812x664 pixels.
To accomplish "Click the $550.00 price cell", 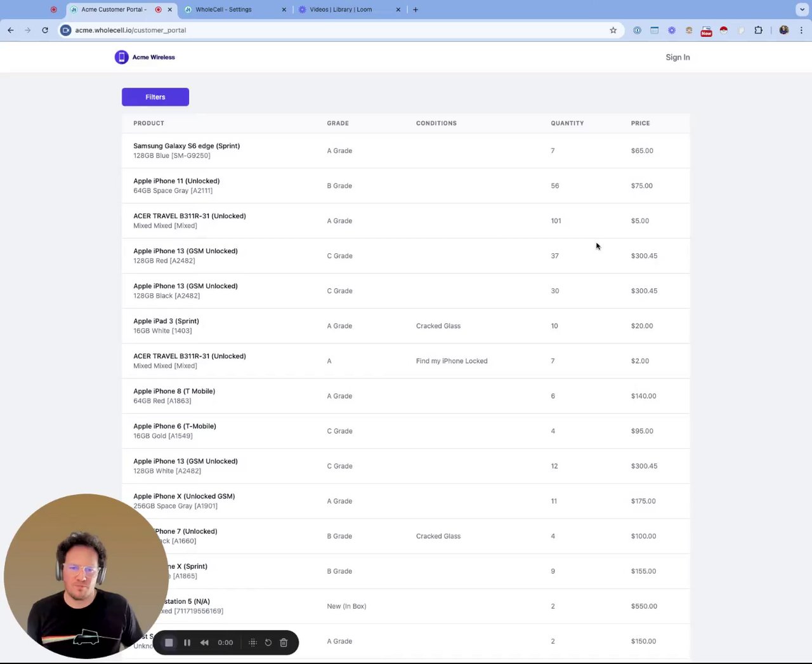I will [644, 606].
